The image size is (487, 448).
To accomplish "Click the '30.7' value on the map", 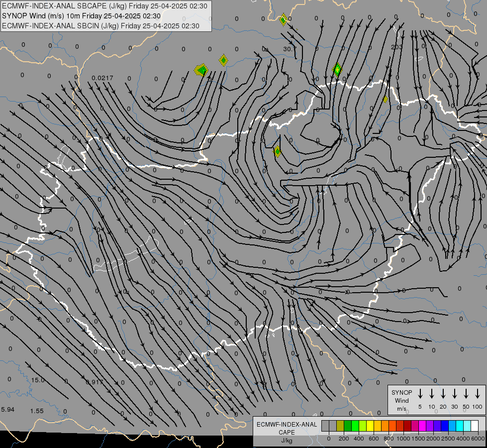I will [x=289, y=49].
